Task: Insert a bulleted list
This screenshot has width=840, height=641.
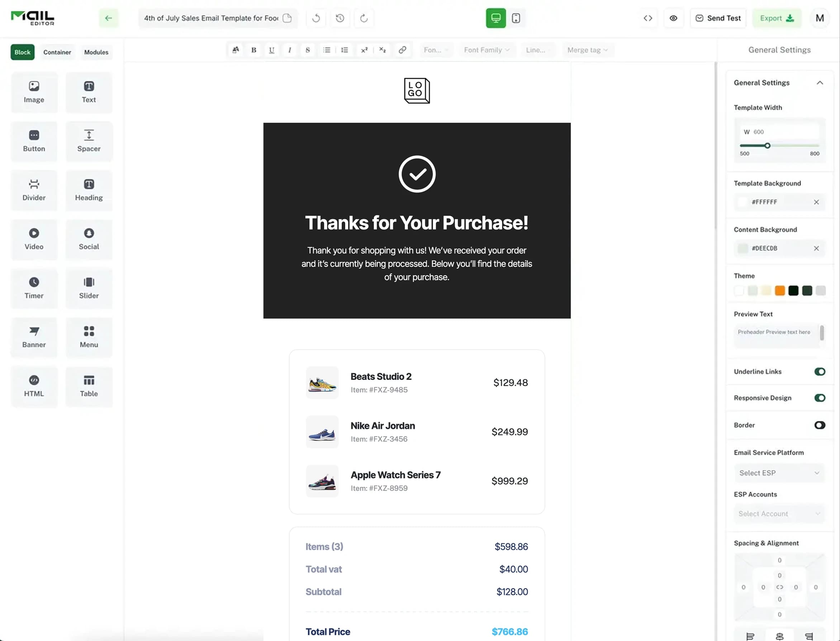Action: pos(327,50)
